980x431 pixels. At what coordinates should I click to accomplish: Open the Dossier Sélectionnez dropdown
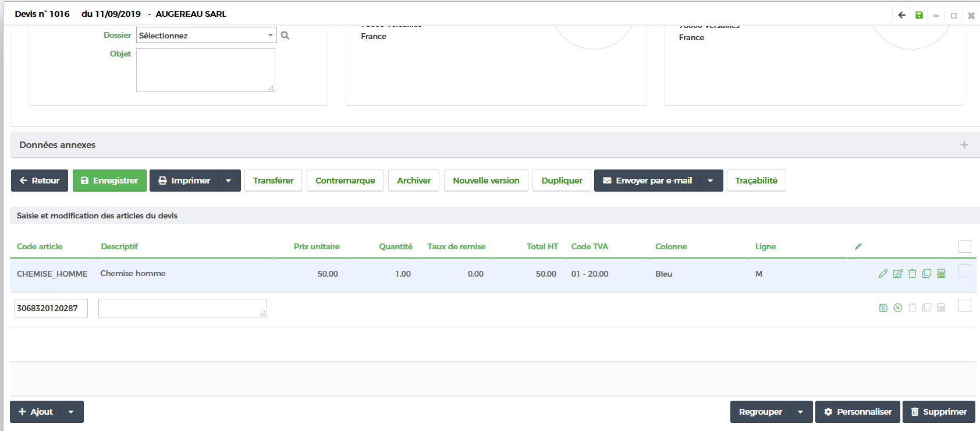(x=206, y=36)
